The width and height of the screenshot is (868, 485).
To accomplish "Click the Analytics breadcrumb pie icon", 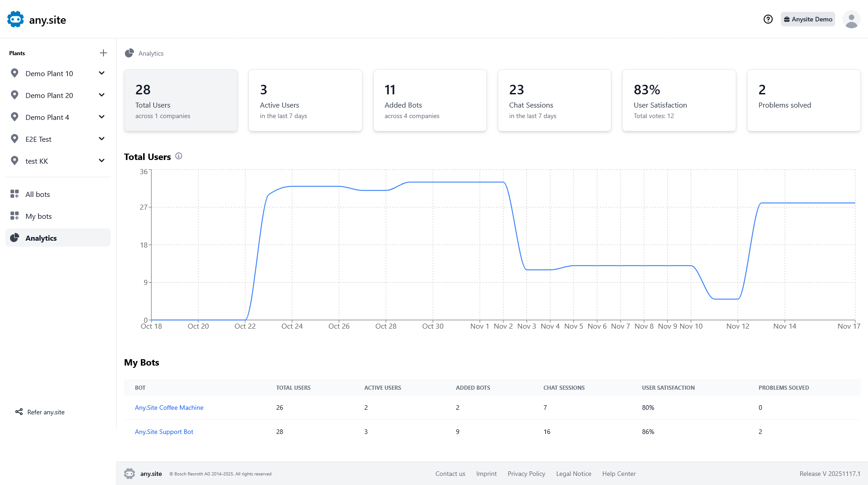I will pos(129,53).
